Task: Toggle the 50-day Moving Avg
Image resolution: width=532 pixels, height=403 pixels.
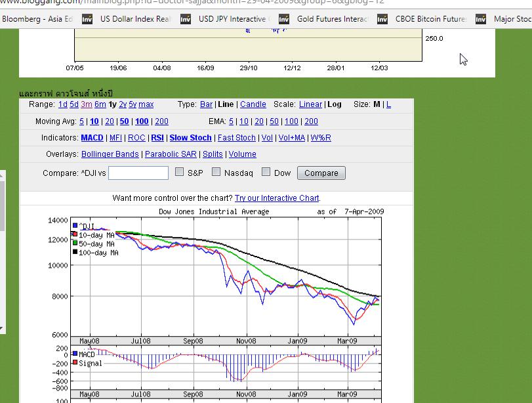Action: [124, 121]
